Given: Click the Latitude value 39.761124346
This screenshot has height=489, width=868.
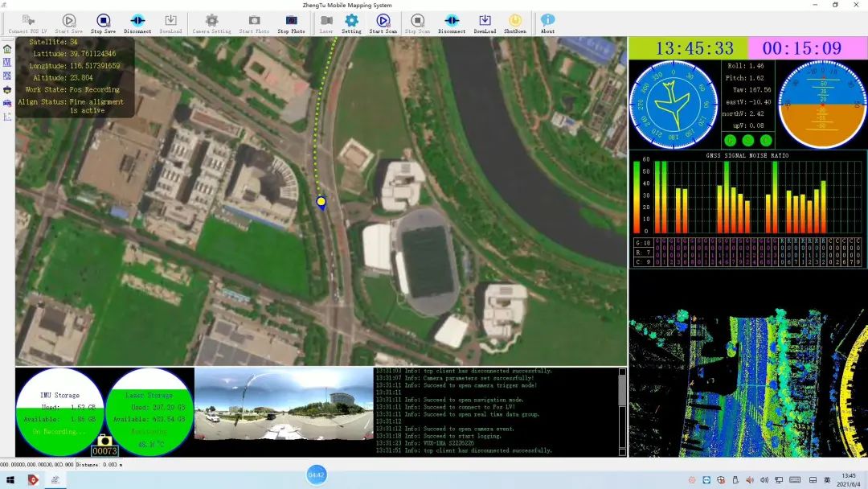Looking at the screenshot, I should (93, 54).
